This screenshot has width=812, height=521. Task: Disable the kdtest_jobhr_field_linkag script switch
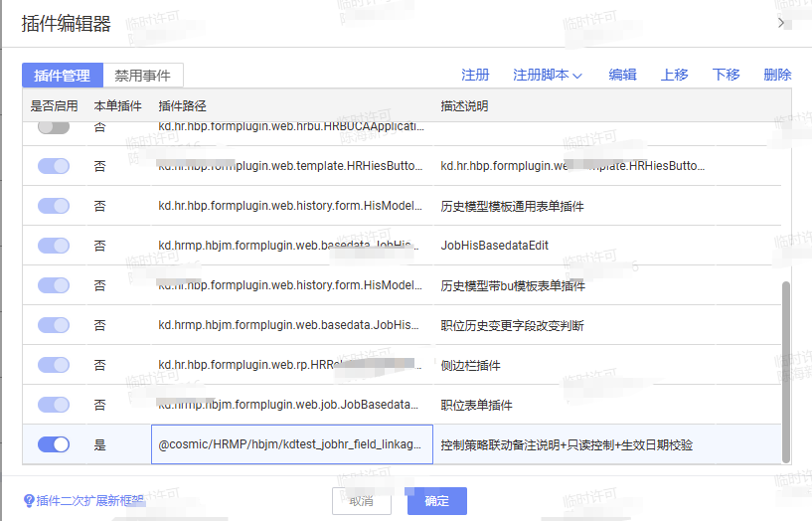point(54,444)
